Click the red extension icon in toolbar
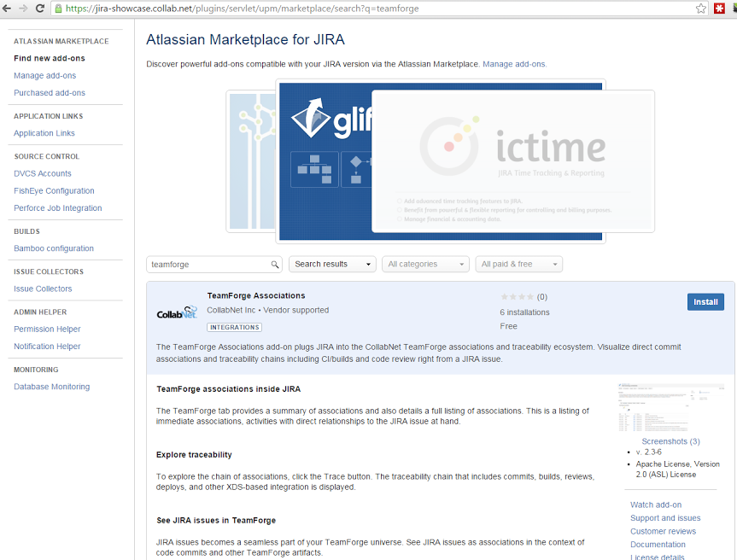Image resolution: width=737 pixels, height=560 pixels. tap(719, 8)
